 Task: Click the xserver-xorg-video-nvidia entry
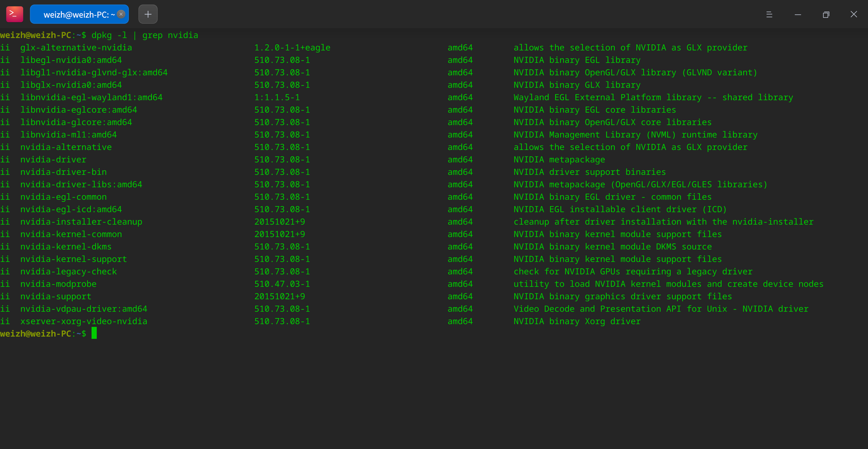tap(84, 321)
